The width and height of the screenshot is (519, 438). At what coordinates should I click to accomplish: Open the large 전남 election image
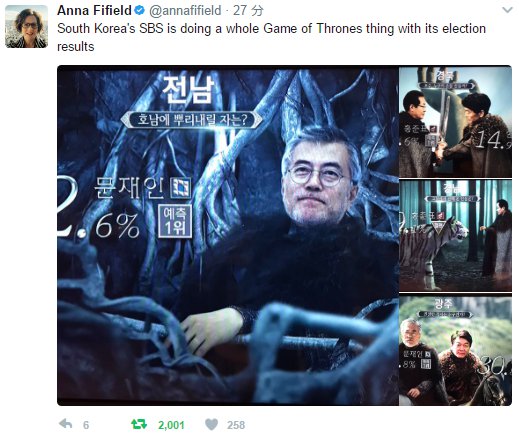click(228, 235)
